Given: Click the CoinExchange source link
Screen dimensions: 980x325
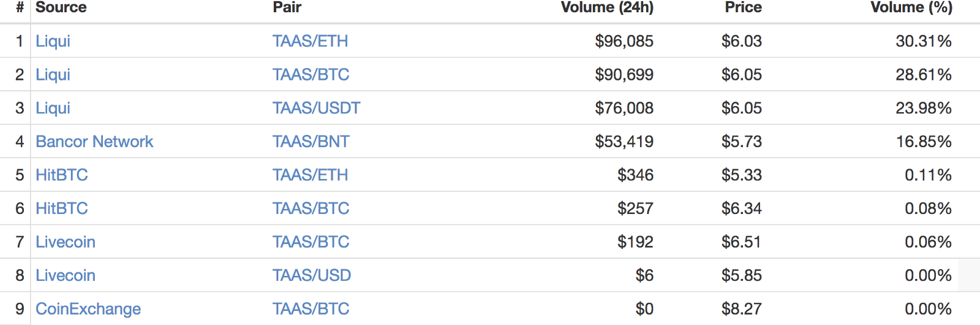Looking at the screenshot, I should click(88, 309).
